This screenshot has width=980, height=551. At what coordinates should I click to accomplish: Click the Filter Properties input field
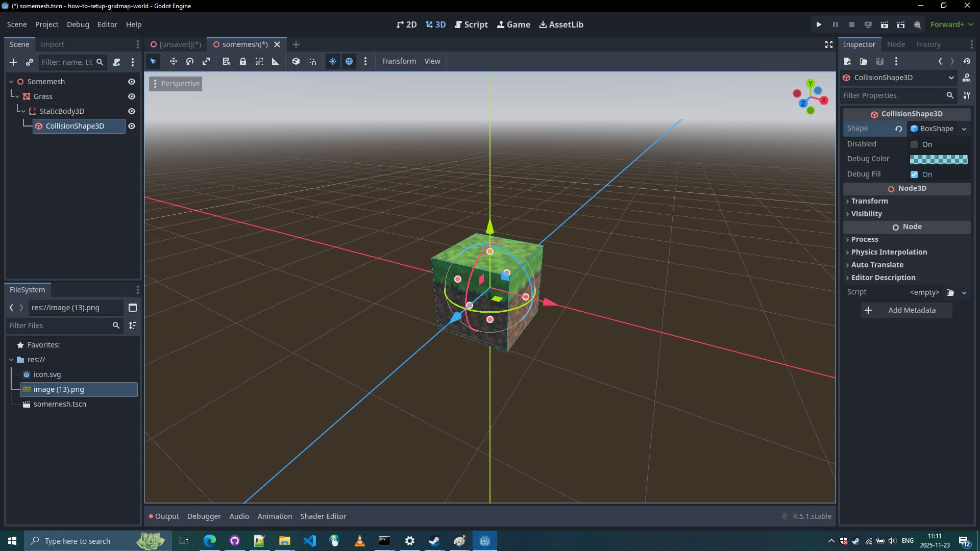tap(892, 95)
